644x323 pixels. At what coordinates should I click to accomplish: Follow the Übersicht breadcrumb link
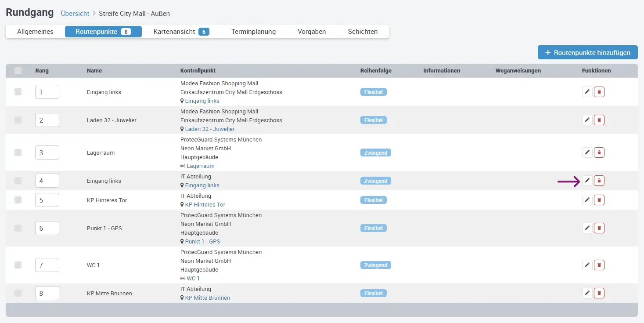[x=75, y=14]
